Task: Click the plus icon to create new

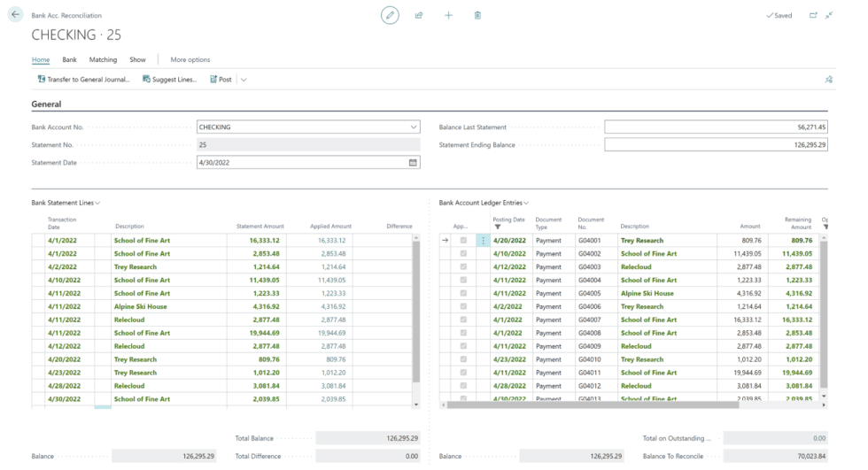Action: point(448,15)
